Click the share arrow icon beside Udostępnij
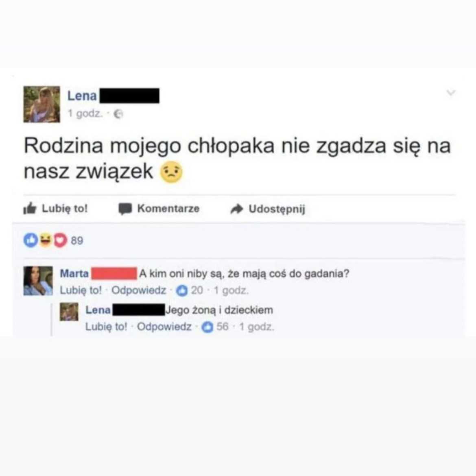Screen dimensions: 476x476 [x=237, y=209]
